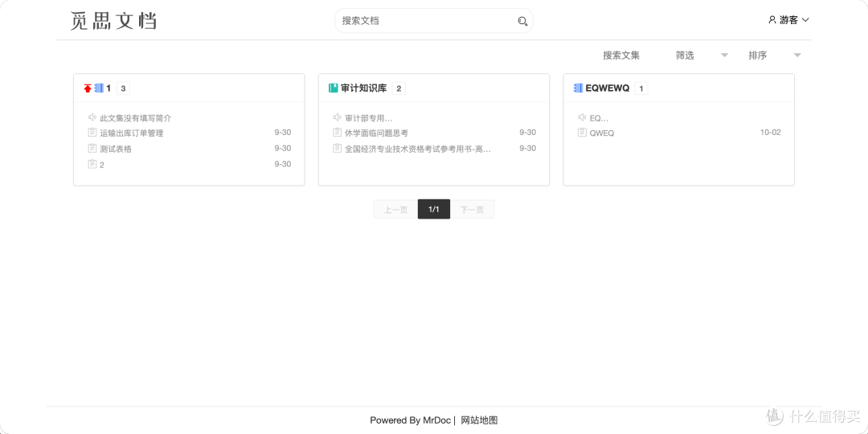Open document named 2 in first card
Screen dimensions: 868x434
pyautogui.click(x=102, y=165)
